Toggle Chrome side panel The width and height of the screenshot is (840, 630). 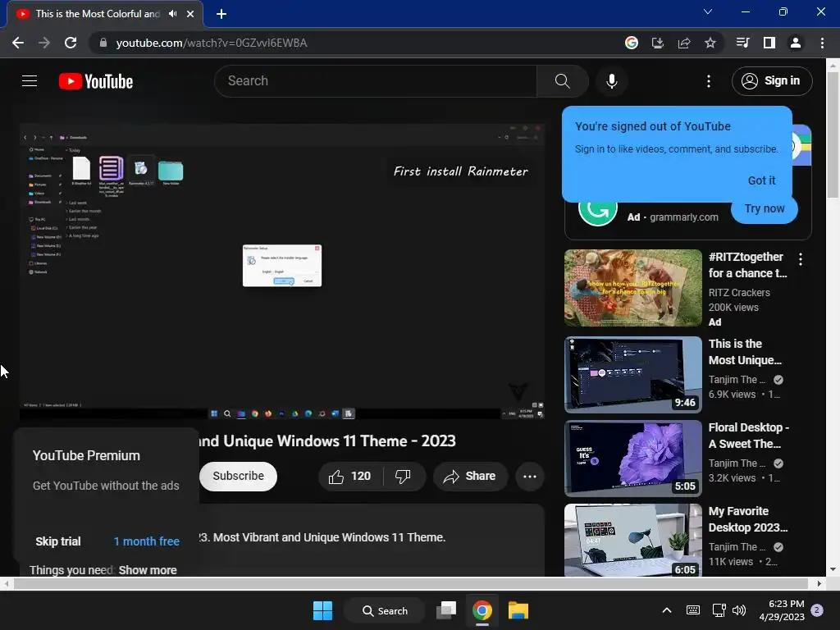(x=769, y=43)
